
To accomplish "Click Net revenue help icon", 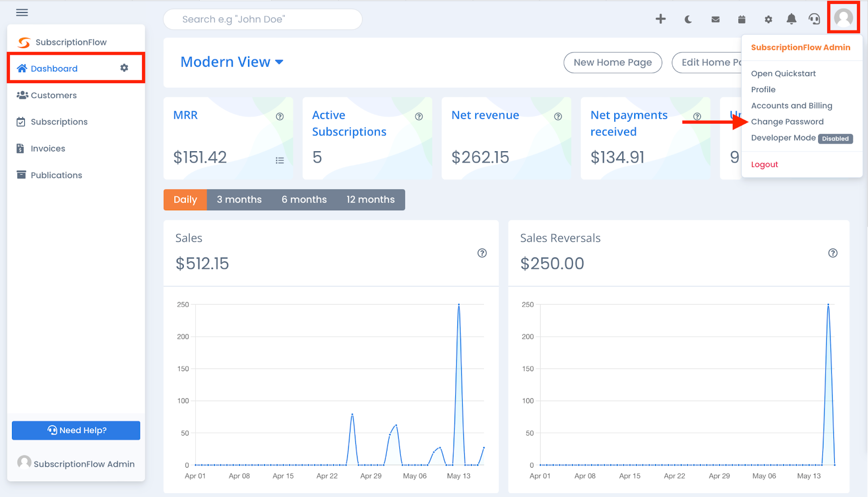I will click(558, 117).
